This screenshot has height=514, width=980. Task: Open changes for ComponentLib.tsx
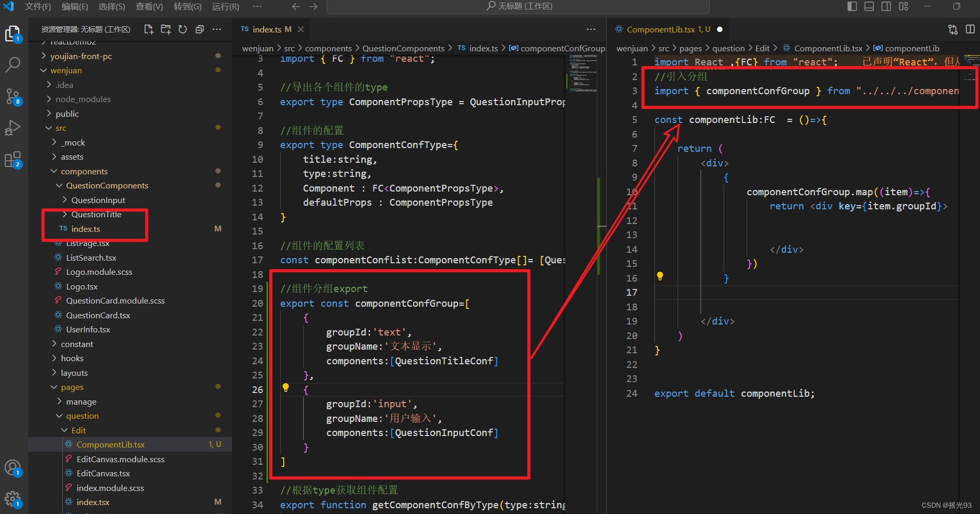(x=953, y=29)
